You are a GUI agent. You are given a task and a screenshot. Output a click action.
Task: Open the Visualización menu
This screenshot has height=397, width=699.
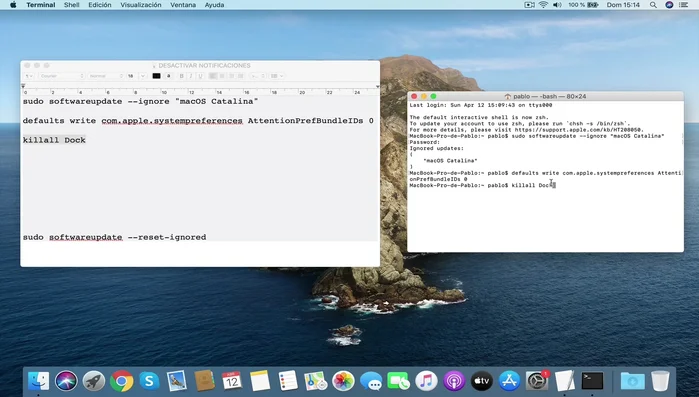tap(141, 5)
